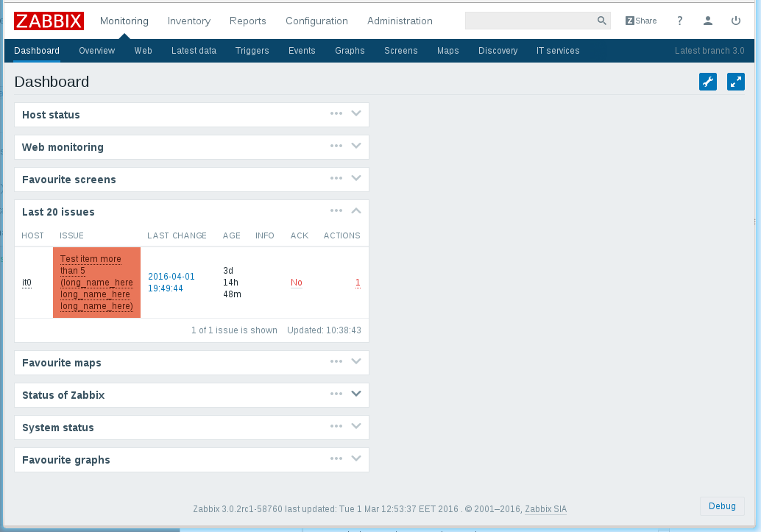Viewport: 761px width, 532px height.
Task: Click the red 'No' acknowledge link
Action: click(x=297, y=283)
